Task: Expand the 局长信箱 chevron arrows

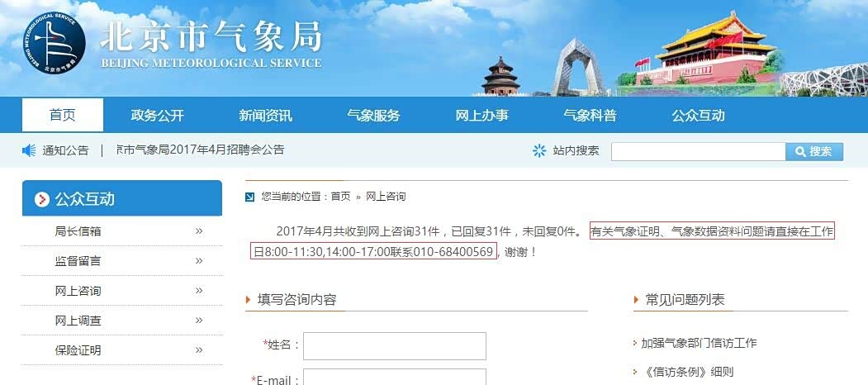Action: click(x=199, y=231)
